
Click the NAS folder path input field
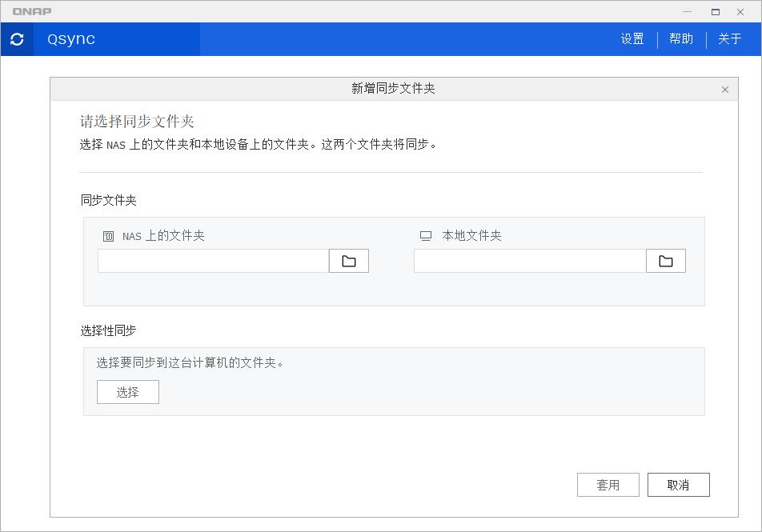[x=212, y=260]
